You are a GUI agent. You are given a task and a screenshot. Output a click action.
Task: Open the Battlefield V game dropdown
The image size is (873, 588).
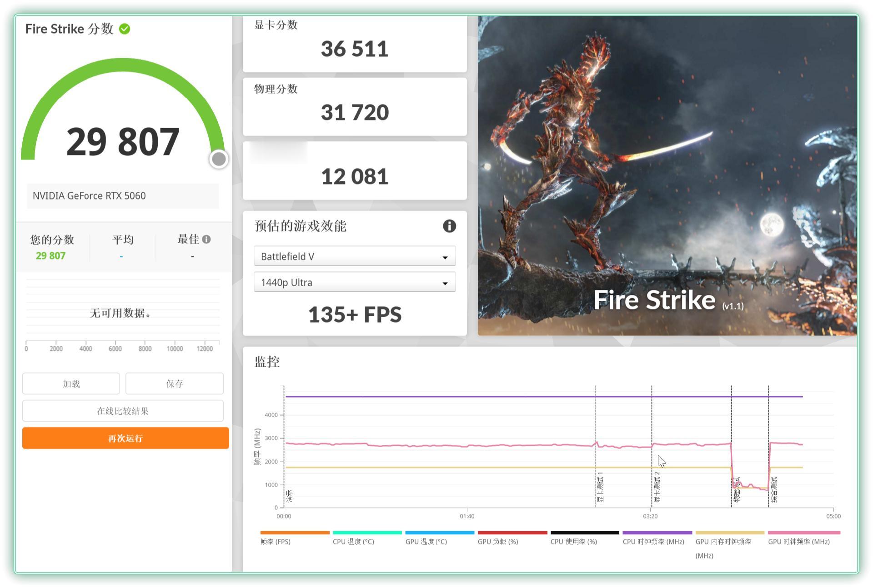[354, 256]
